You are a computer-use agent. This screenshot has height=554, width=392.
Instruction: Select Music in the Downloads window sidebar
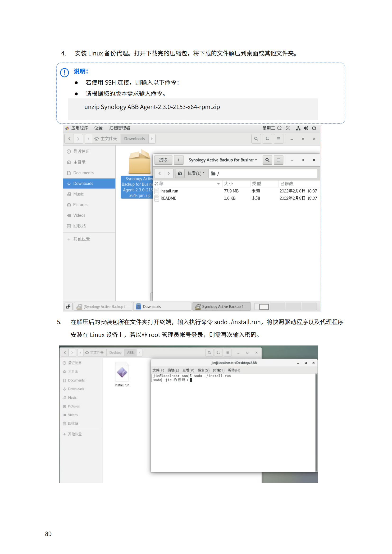click(x=89, y=194)
